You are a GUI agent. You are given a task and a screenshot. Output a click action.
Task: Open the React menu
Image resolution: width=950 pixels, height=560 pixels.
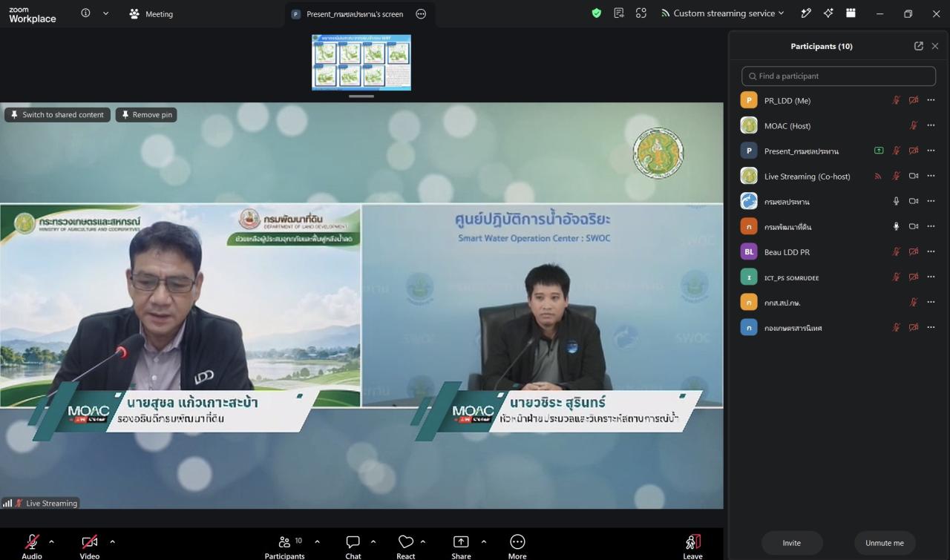tap(406, 547)
